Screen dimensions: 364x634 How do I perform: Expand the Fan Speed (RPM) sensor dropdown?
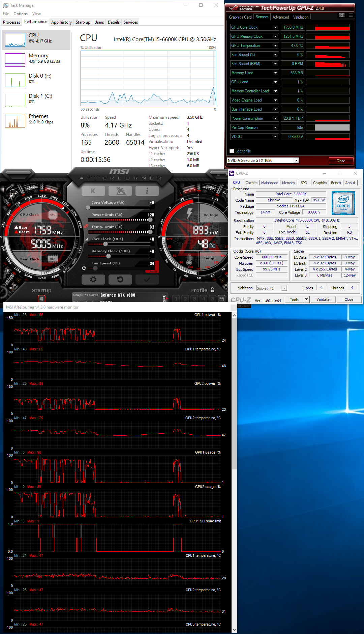[275, 64]
